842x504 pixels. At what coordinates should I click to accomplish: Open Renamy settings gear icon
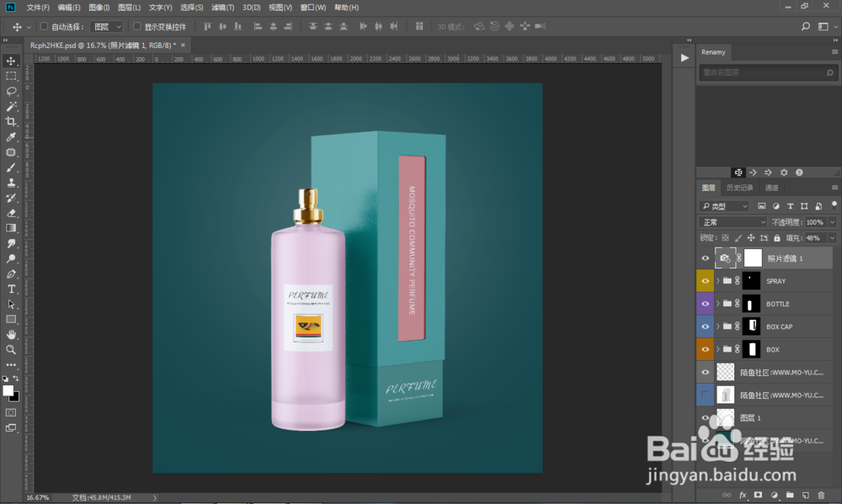tap(784, 172)
